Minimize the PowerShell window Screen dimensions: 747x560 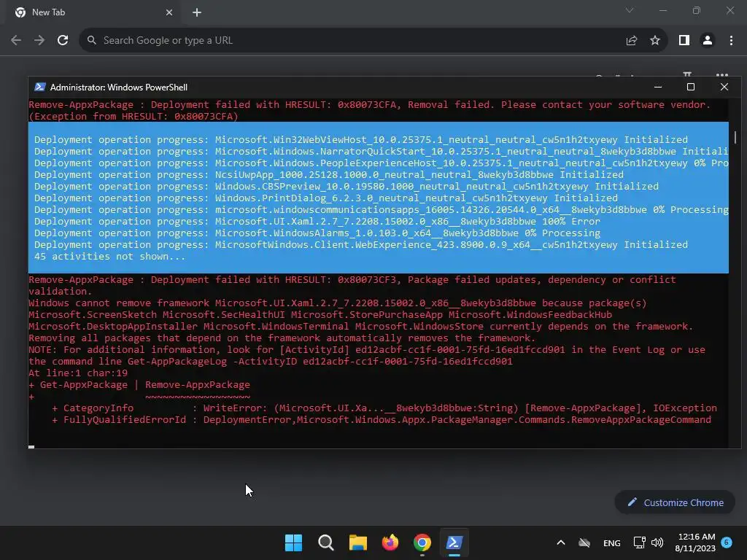pyautogui.click(x=658, y=87)
